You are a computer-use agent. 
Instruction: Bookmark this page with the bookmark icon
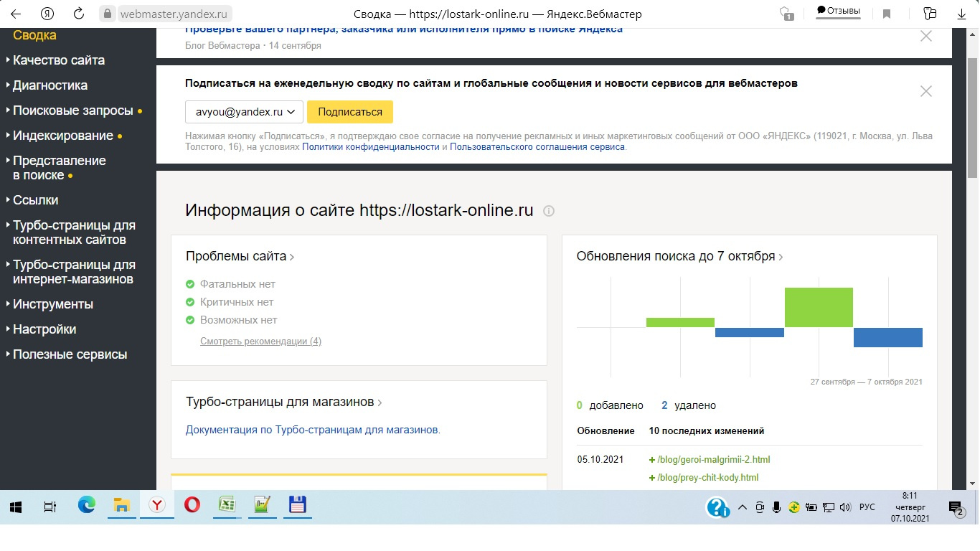pos(887,14)
